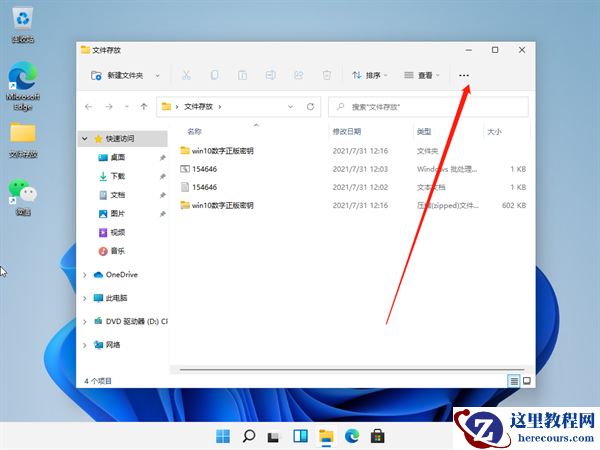Click the Cut scissors icon
This screenshot has width=600, height=450.
tap(186, 75)
